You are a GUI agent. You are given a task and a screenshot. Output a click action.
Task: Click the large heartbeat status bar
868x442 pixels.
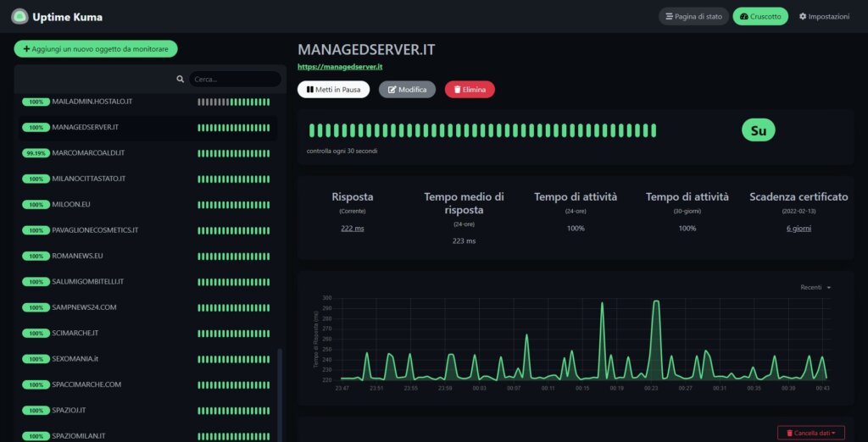click(x=482, y=130)
